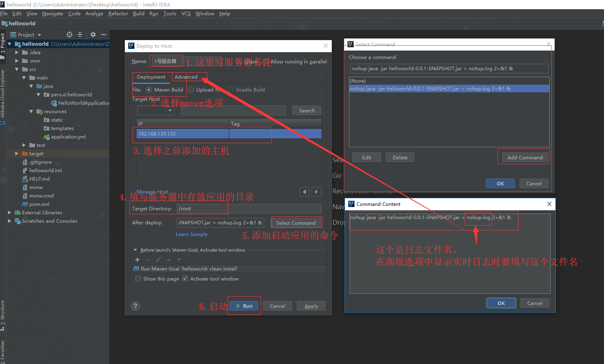Expand the test folder
Viewport: 604px width, 364px height.
(x=24, y=145)
